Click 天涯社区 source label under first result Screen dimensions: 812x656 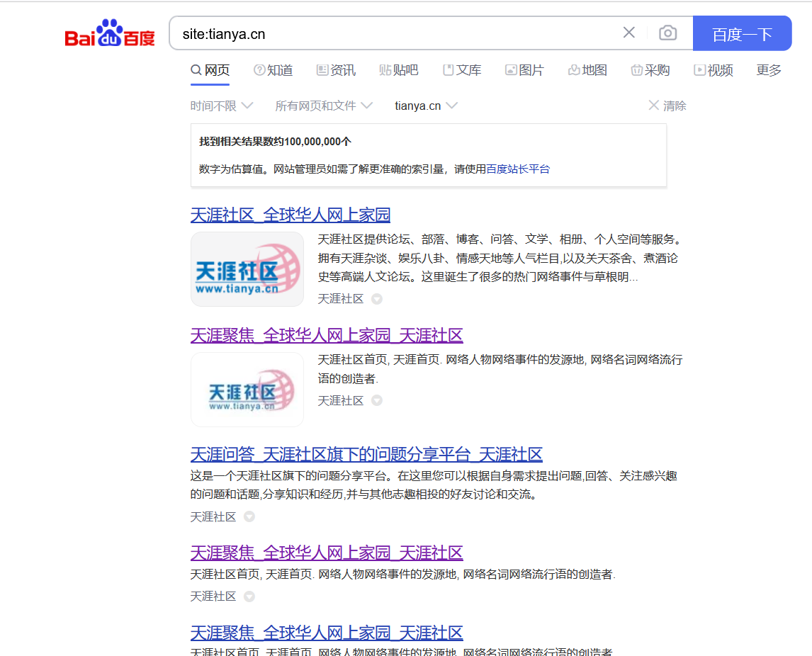[x=341, y=299]
